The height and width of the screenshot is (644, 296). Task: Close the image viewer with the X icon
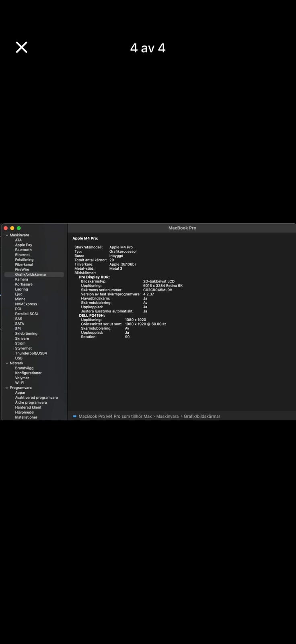click(22, 47)
